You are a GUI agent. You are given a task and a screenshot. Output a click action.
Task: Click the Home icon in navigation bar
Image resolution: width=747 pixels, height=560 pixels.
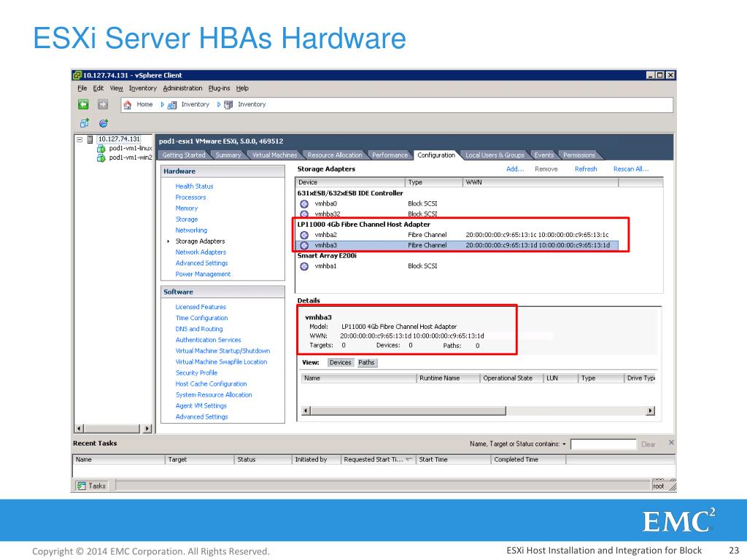127,105
